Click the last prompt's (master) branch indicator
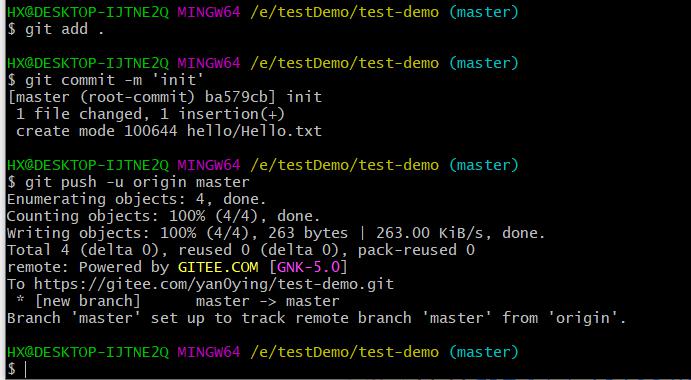Screen dimensions: 691x380 (x=483, y=352)
